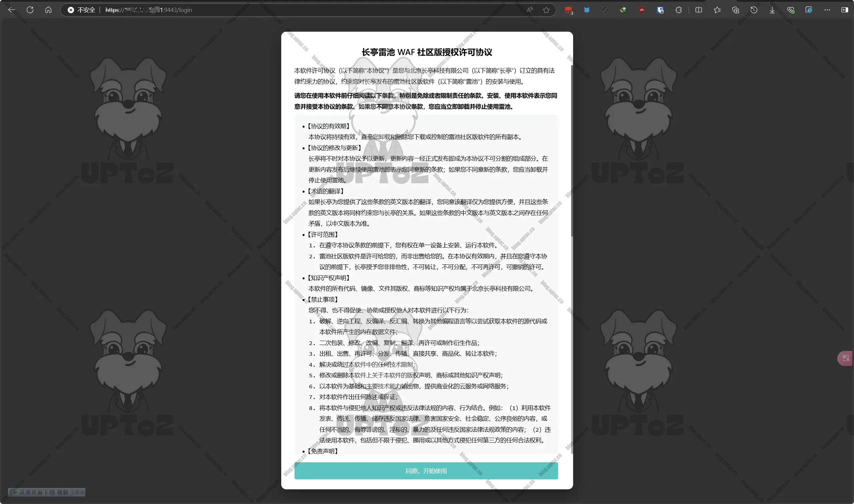The image size is (854, 504).
Task: Toggle the split screen view icon
Action: 699,10
